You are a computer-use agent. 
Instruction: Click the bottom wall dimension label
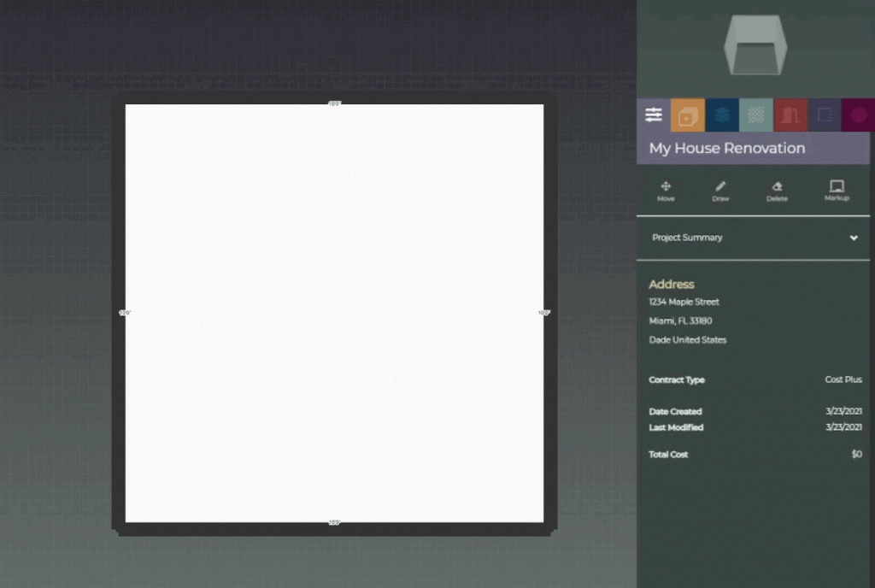335,522
